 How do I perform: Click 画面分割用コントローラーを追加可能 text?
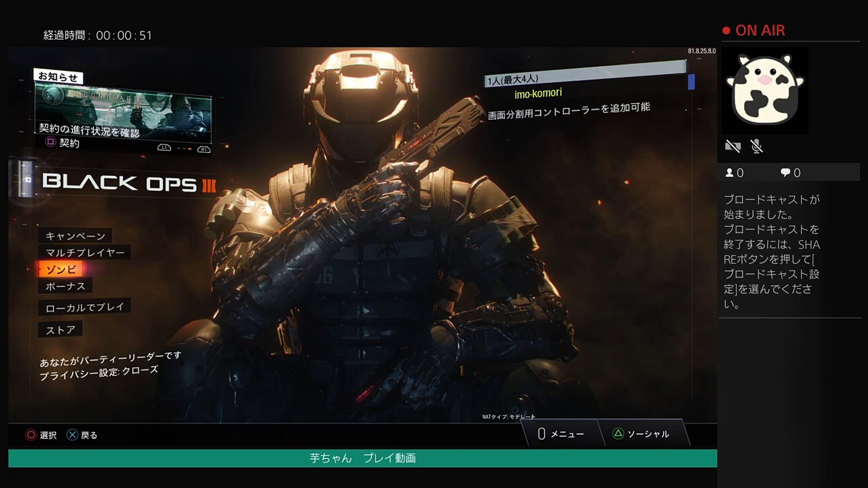569,110
